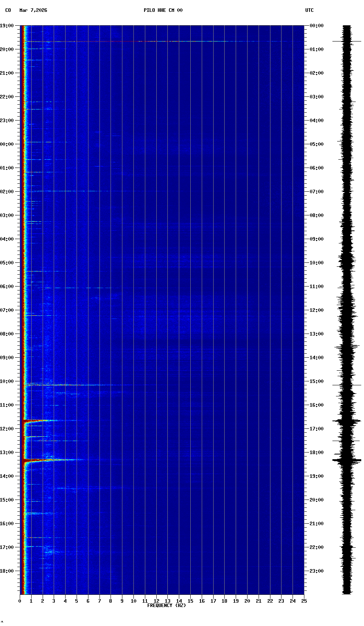This screenshot has width=364, height=626.
Task: Click the 0 Hz frequency tick label
Action: pyautogui.click(x=20, y=601)
